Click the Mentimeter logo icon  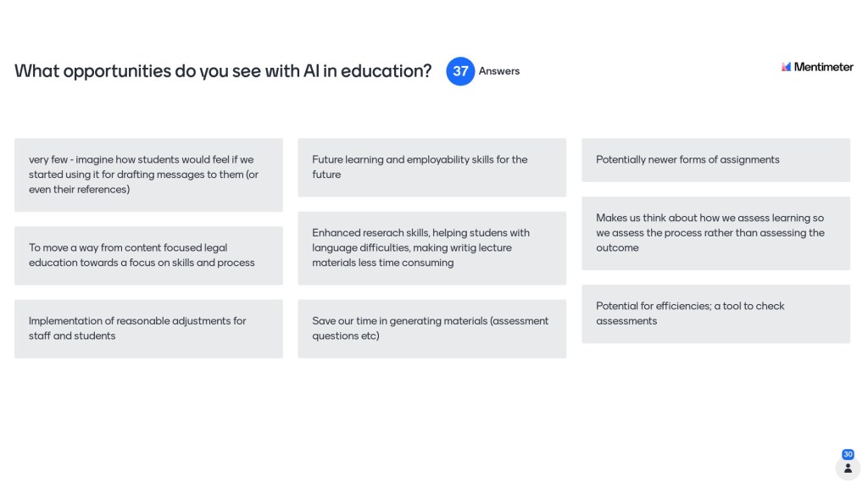coord(786,67)
